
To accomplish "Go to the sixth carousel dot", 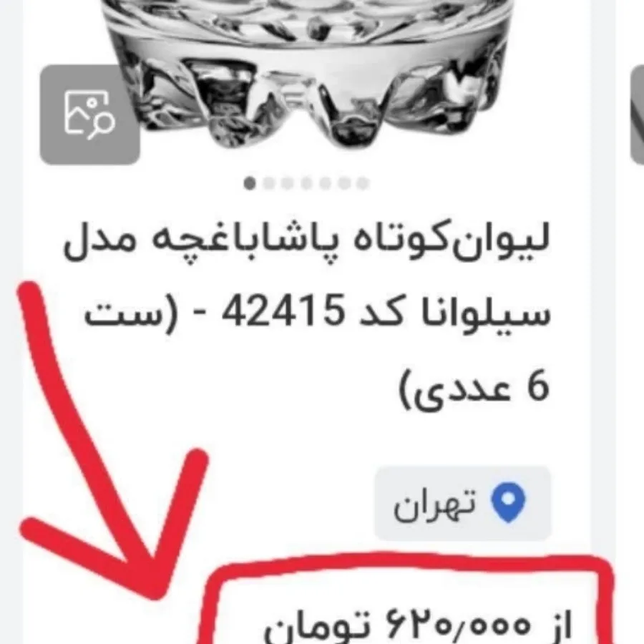I will pyautogui.click(x=343, y=183).
